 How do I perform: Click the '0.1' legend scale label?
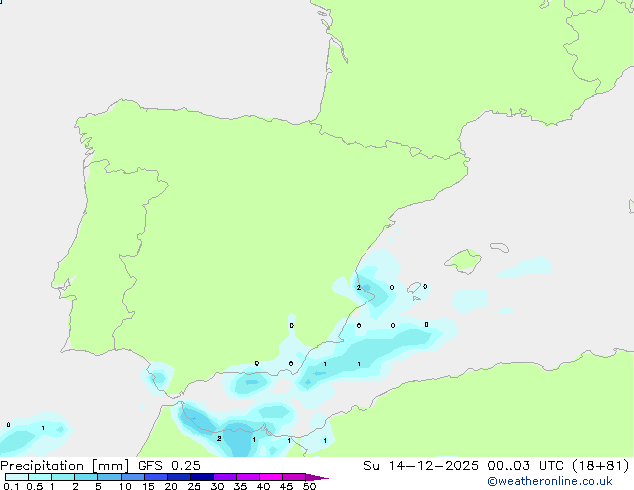click(11, 486)
